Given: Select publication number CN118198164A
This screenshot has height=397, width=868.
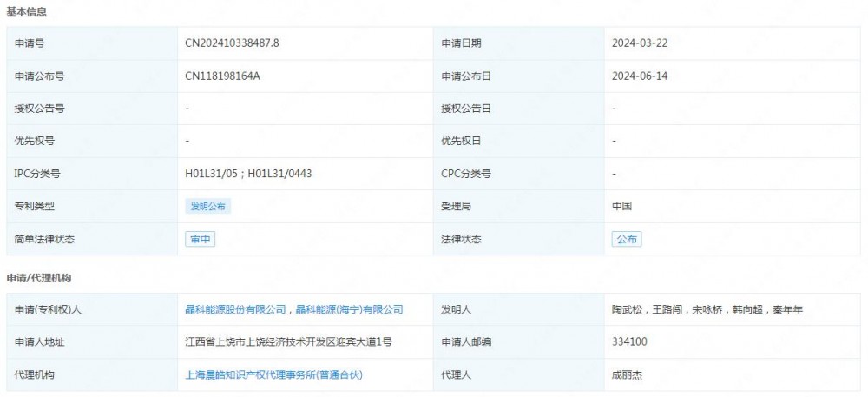Looking at the screenshot, I should [x=222, y=76].
